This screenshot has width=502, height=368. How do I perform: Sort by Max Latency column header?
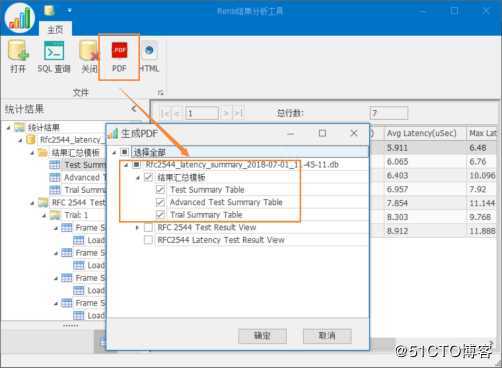(482, 133)
